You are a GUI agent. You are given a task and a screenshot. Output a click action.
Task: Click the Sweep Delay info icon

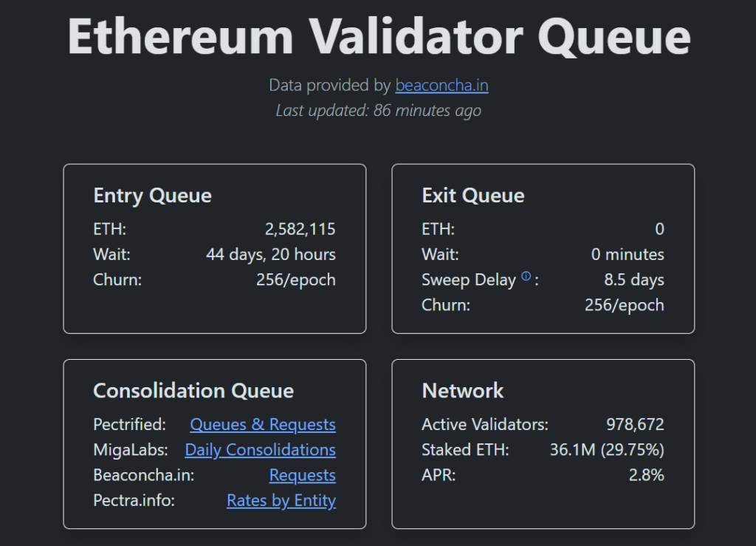pos(526,277)
